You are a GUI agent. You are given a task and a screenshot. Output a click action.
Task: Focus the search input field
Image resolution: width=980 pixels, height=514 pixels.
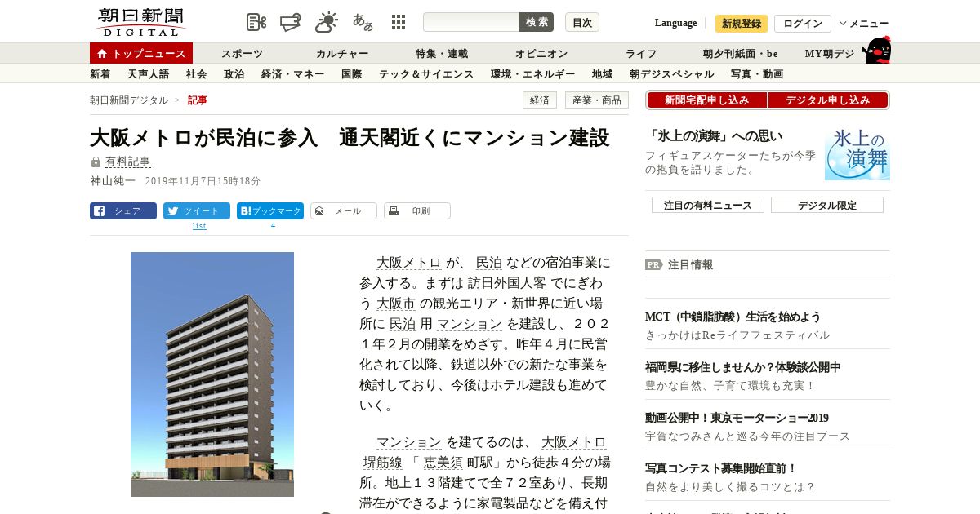click(471, 22)
